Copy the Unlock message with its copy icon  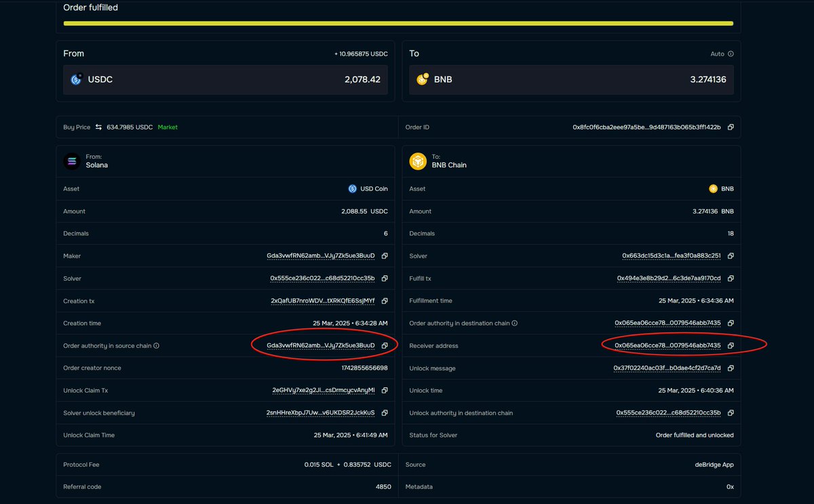click(x=731, y=368)
